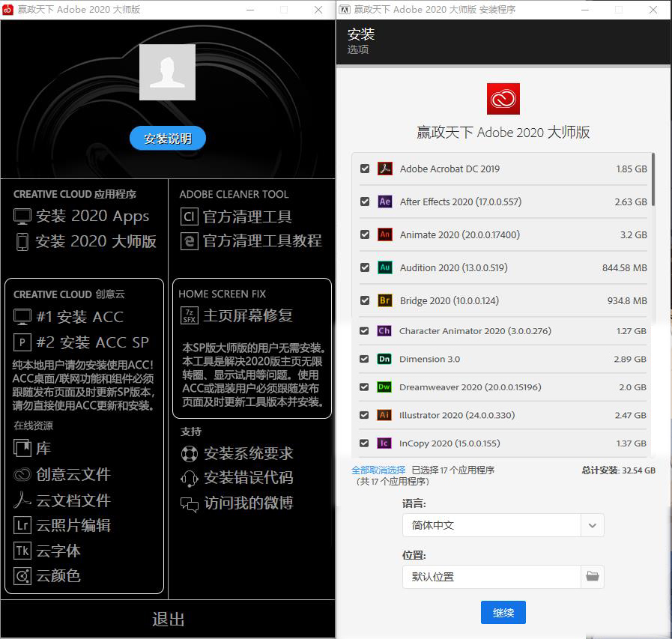Click the Adobe Acrobat DC 2019 icon
The width and height of the screenshot is (672, 639).
(384, 169)
